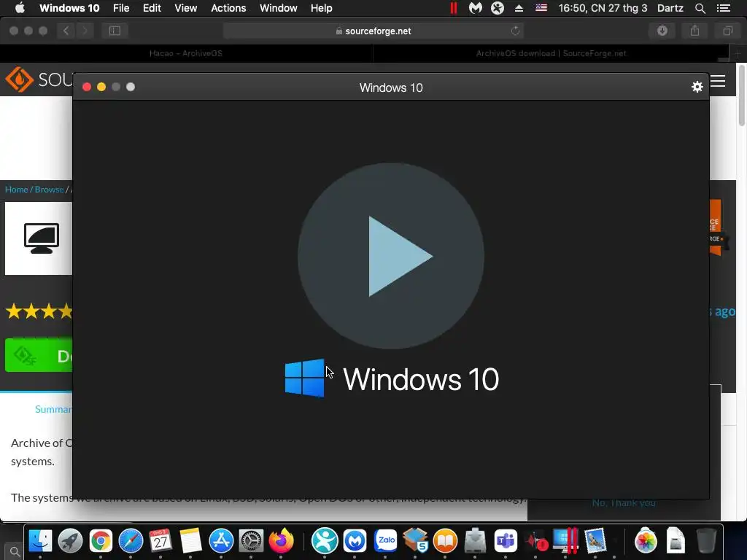
Task: Open the Dartz user menu
Action: point(670,8)
